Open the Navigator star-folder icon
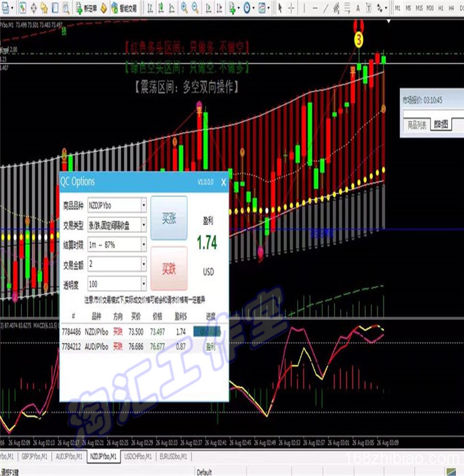 pyautogui.click(x=44, y=8)
